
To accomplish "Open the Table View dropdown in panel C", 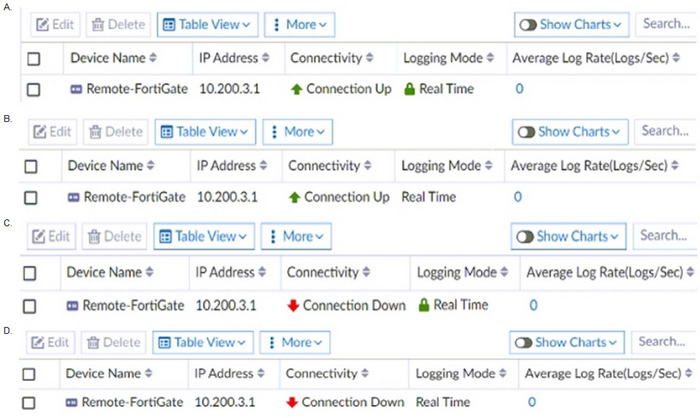I will point(204,236).
